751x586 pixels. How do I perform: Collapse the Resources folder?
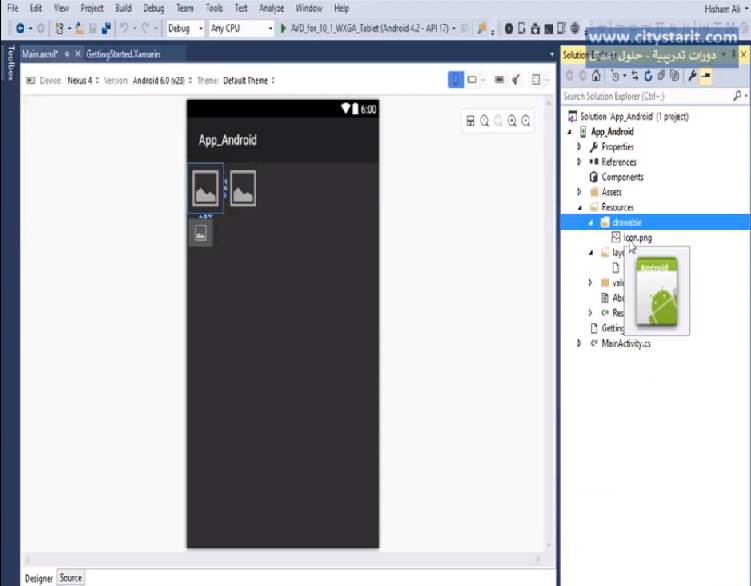click(580, 207)
